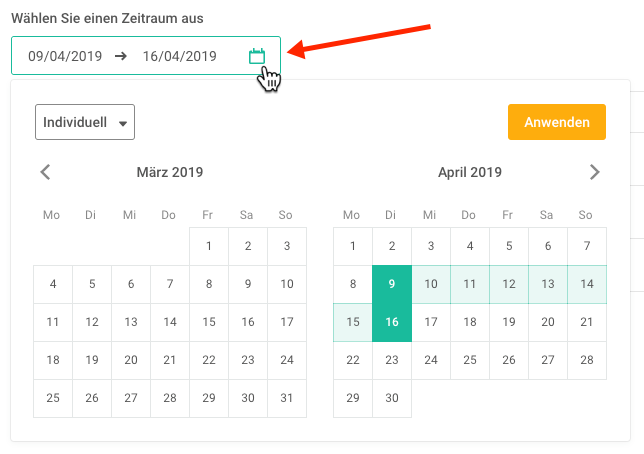Click highlighted April 12 in range

tap(509, 284)
